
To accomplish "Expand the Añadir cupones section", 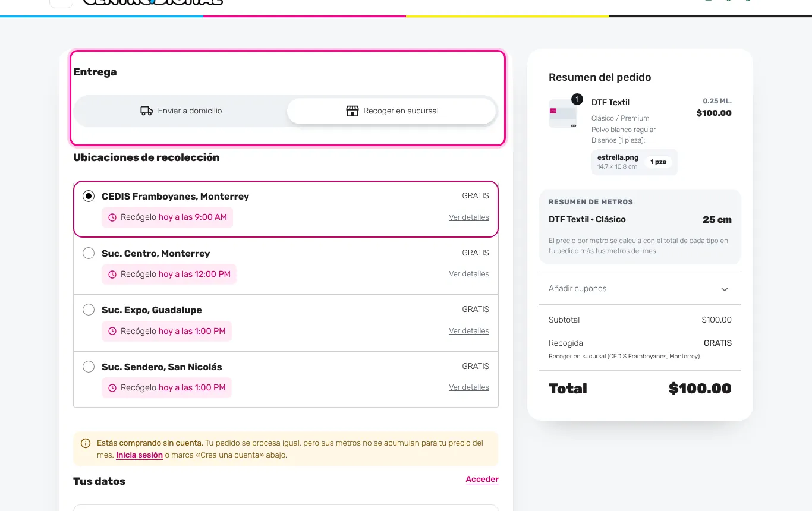I will click(640, 289).
